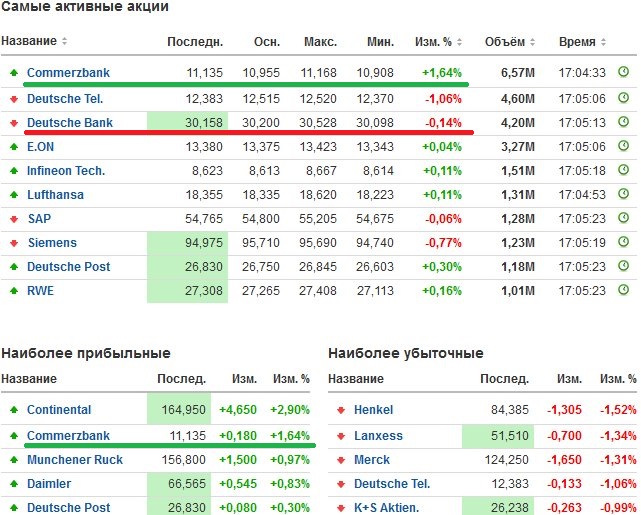Open the E.ON stock link
641x515 pixels.
tap(40, 147)
